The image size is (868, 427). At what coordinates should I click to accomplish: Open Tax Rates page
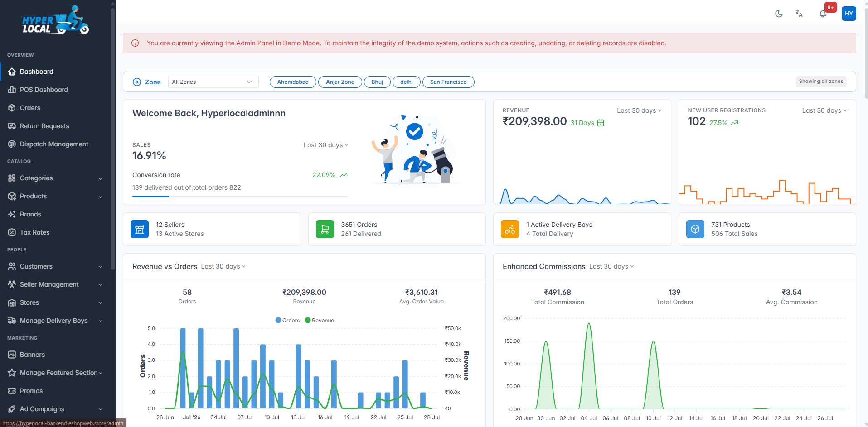[55, 232]
